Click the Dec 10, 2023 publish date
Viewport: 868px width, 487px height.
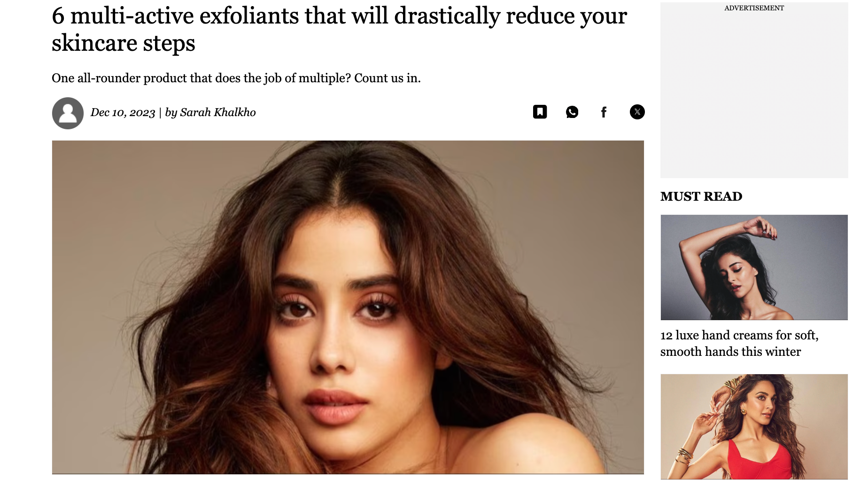pyautogui.click(x=123, y=113)
